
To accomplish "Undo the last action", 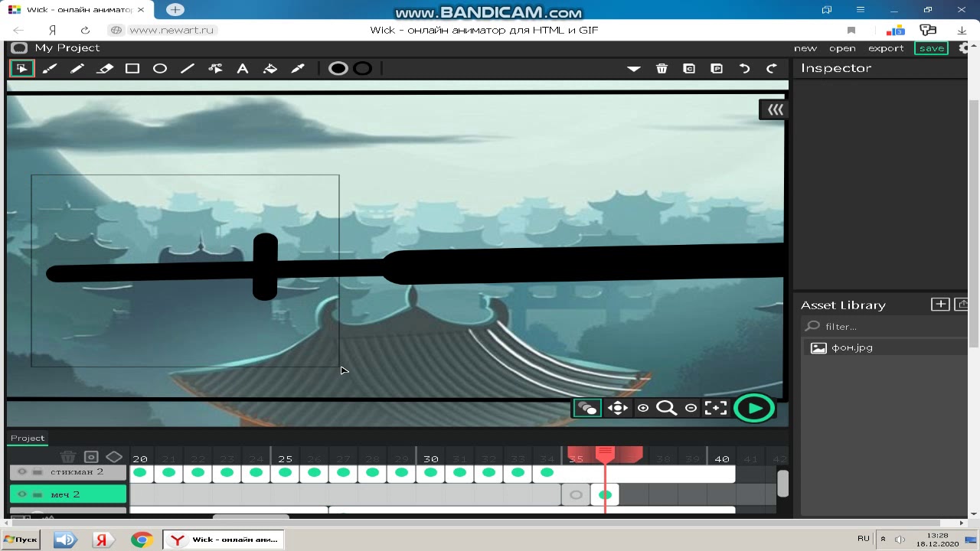I will (x=744, y=68).
